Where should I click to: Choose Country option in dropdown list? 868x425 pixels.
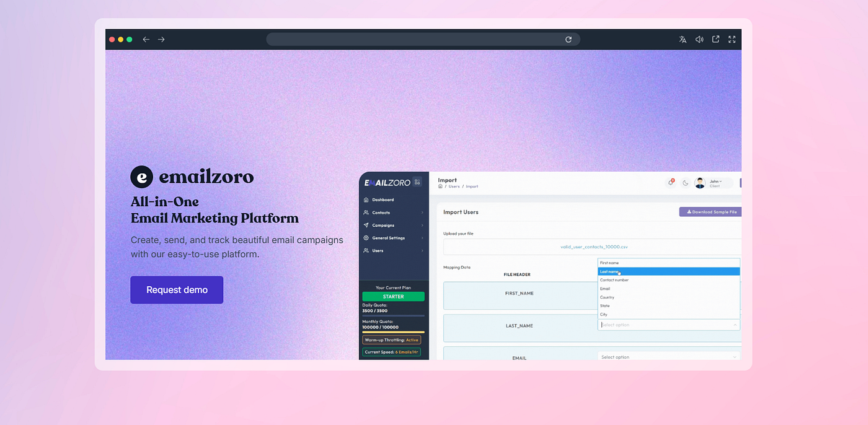point(668,297)
